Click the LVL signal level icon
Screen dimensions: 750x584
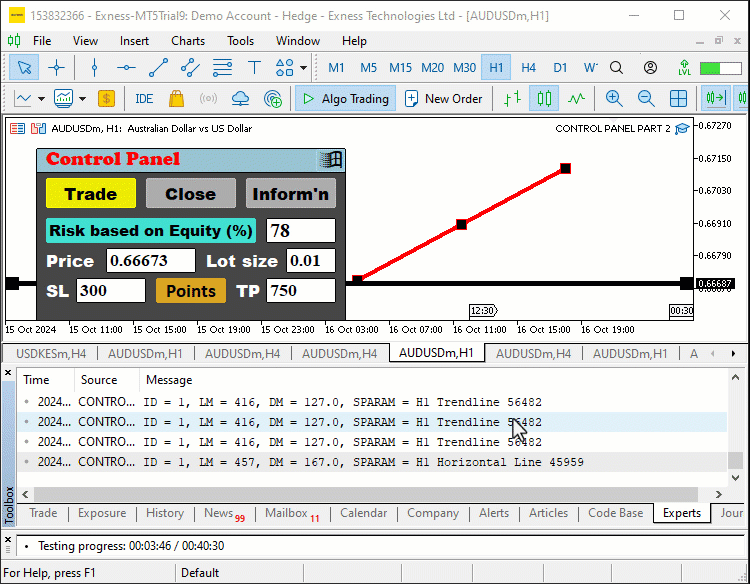(684, 67)
